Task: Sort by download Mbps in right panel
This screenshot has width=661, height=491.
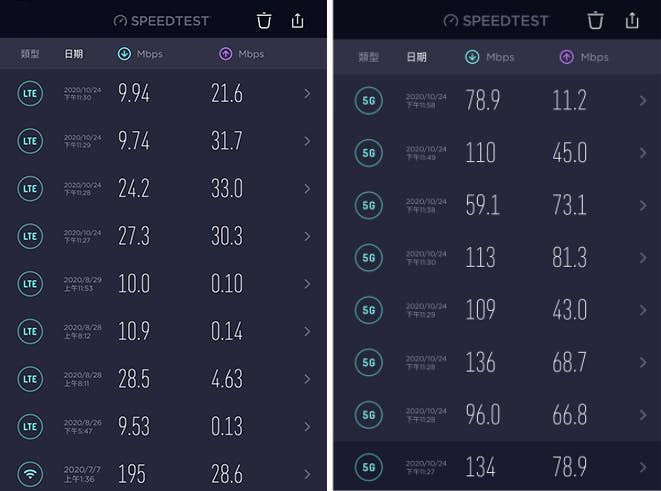Action: coord(489,57)
